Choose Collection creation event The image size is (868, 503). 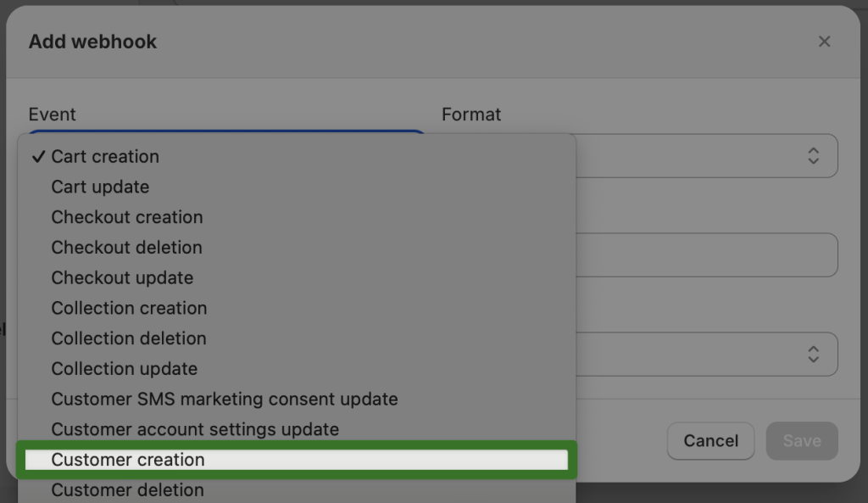point(129,308)
